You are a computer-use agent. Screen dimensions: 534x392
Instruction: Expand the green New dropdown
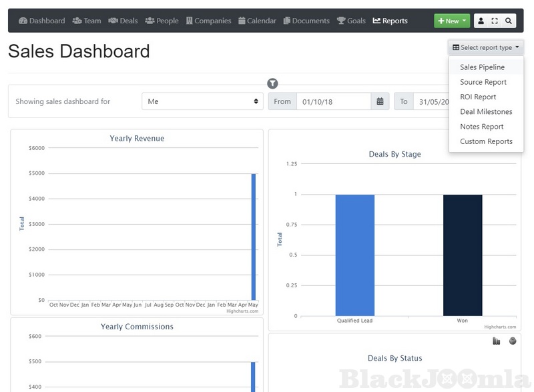point(452,21)
